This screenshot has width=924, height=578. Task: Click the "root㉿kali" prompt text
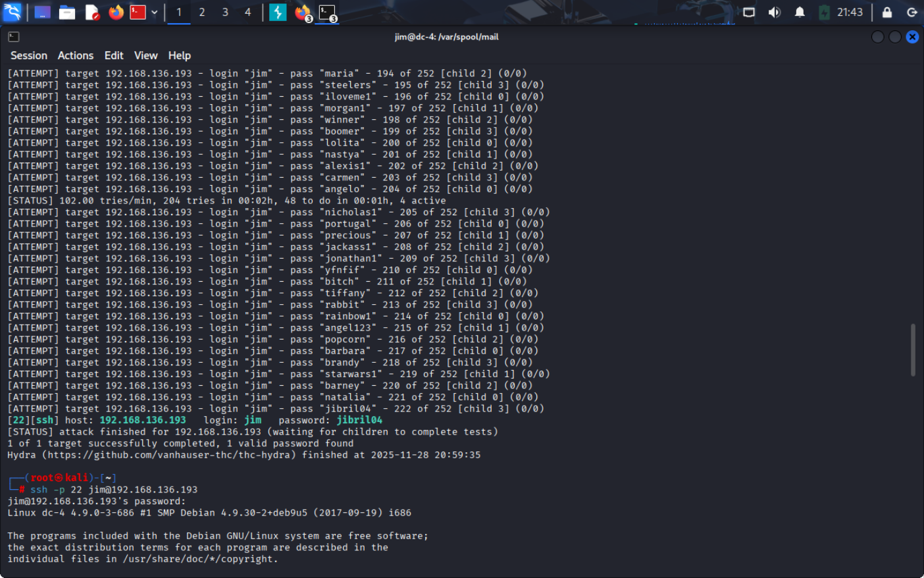click(59, 478)
